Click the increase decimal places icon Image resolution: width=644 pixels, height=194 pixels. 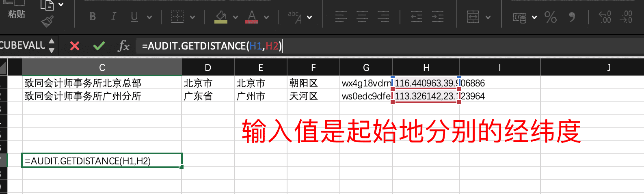(x=605, y=17)
